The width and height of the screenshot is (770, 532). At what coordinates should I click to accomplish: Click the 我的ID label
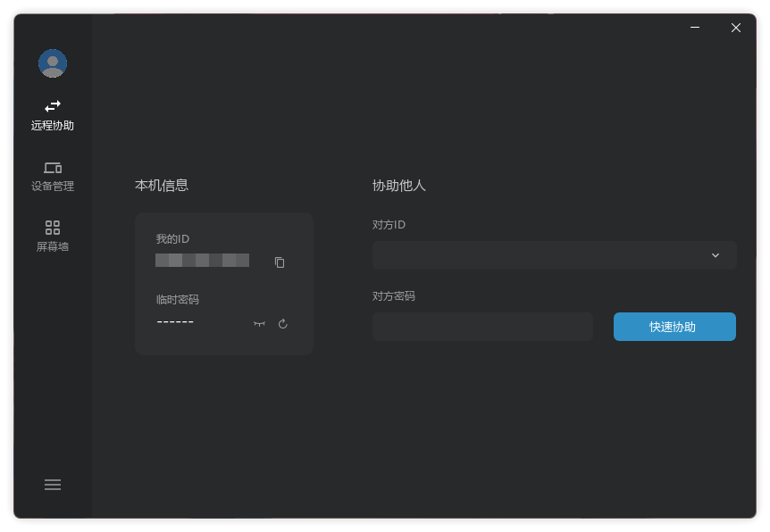pos(172,239)
